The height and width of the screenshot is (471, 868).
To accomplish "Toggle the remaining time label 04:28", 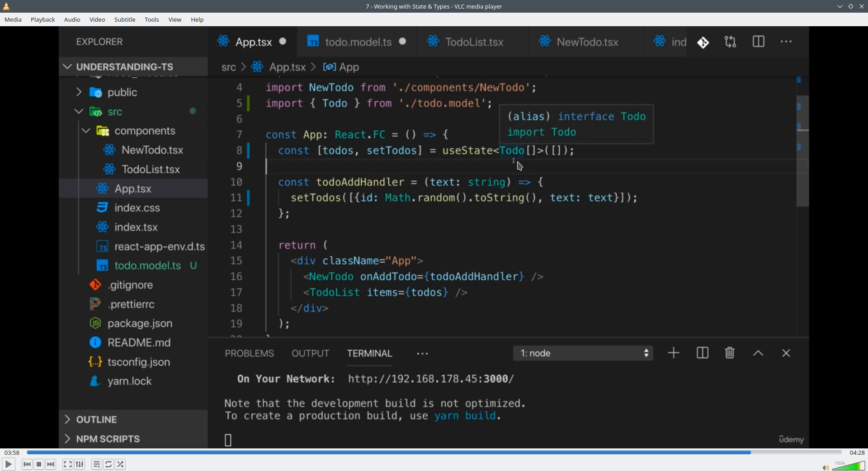I will 857,452.
